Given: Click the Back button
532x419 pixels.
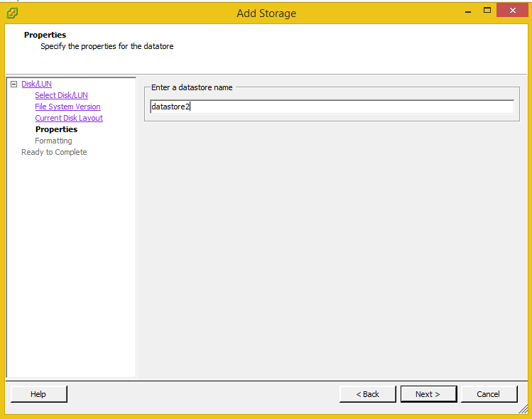Looking at the screenshot, I should coord(367,394).
